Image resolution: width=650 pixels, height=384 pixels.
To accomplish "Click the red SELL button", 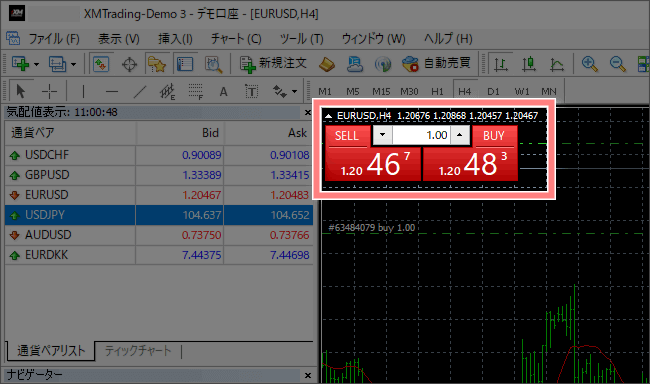I will point(347,136).
